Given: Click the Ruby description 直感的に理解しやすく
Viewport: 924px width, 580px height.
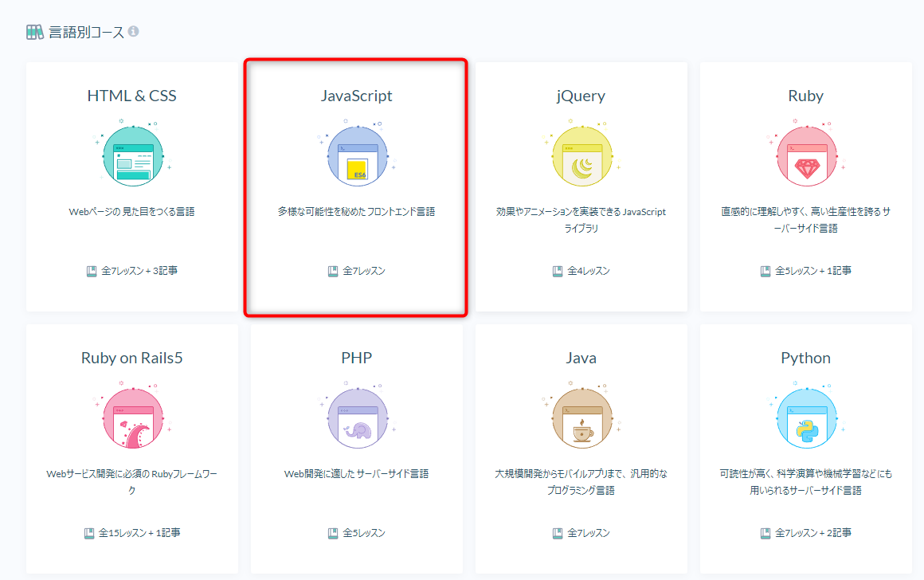Looking at the screenshot, I should tap(805, 220).
